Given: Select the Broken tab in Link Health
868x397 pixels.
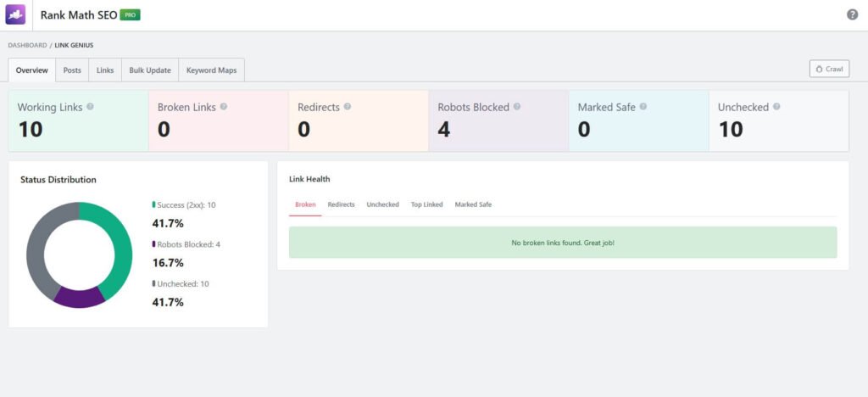Looking at the screenshot, I should click(x=305, y=204).
